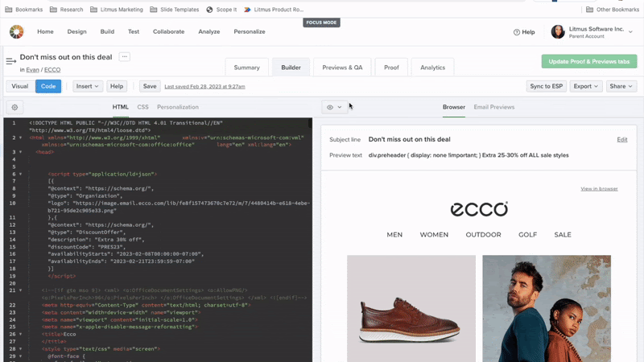Switch to Code editor mode
The image size is (644, 362).
click(48, 86)
